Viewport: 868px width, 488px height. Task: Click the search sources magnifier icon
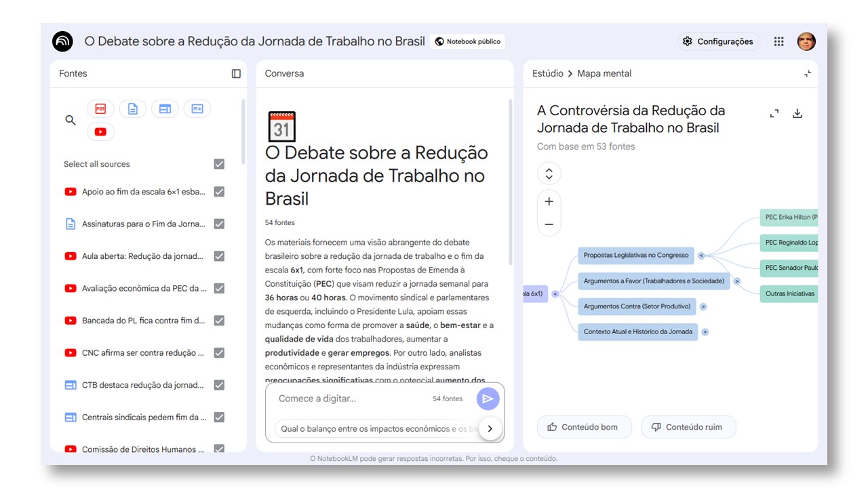(x=71, y=120)
